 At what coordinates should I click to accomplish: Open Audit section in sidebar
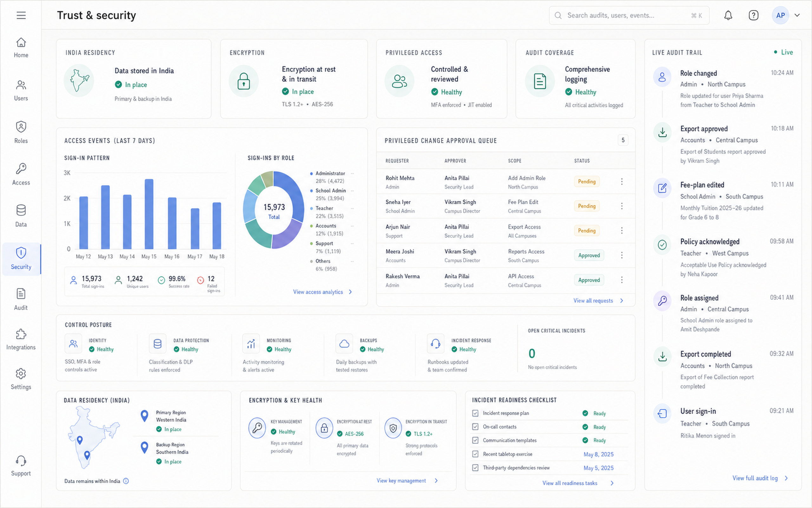pos(21,299)
